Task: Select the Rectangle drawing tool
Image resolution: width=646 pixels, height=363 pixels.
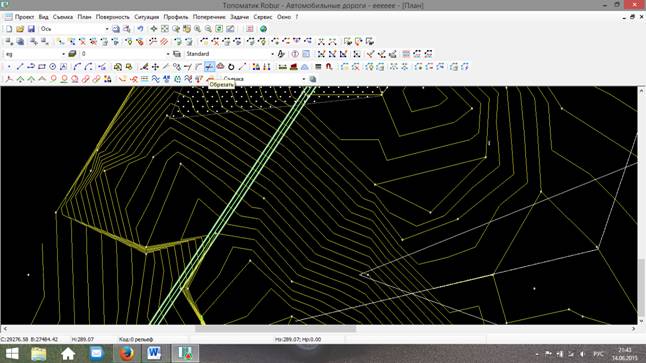Action: point(42,66)
